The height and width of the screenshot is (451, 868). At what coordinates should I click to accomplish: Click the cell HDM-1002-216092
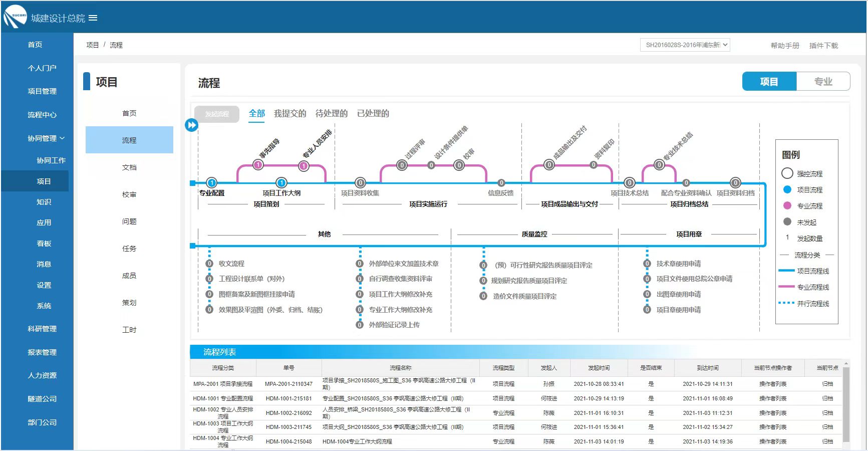coord(288,413)
